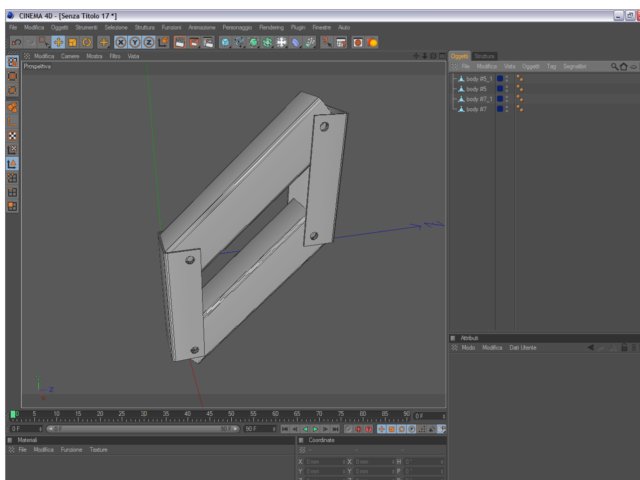Open viewport Mostra menu

coord(94,56)
